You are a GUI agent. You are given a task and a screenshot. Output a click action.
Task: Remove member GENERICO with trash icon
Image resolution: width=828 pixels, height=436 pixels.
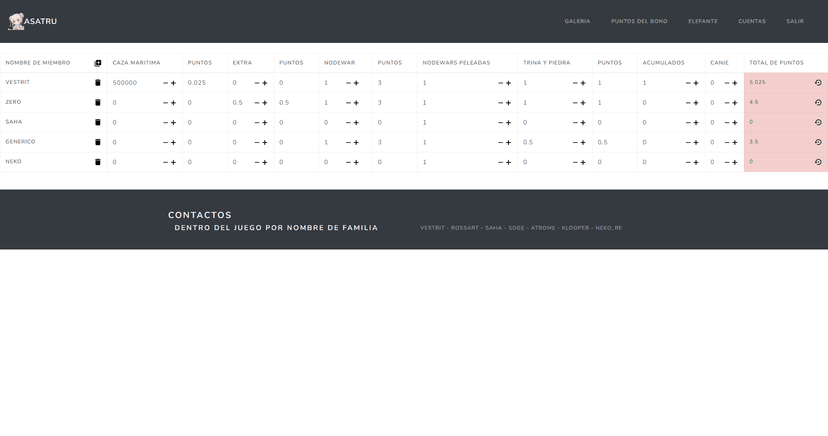[x=98, y=142]
